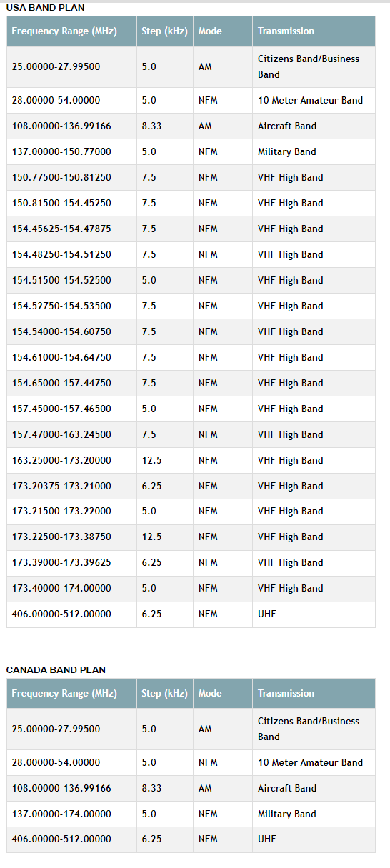Click the 150.77500-150.81250 frequency cell
The height and width of the screenshot is (868, 390).
coord(71,178)
